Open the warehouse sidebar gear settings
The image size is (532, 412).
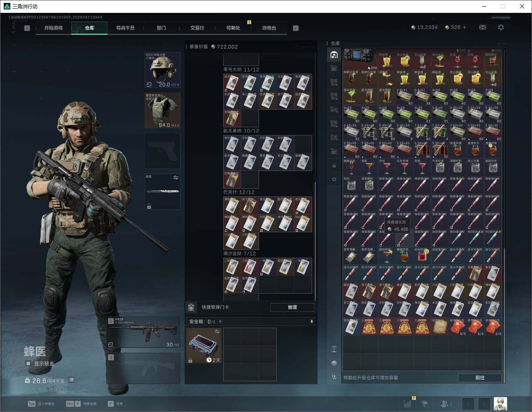pos(334,179)
